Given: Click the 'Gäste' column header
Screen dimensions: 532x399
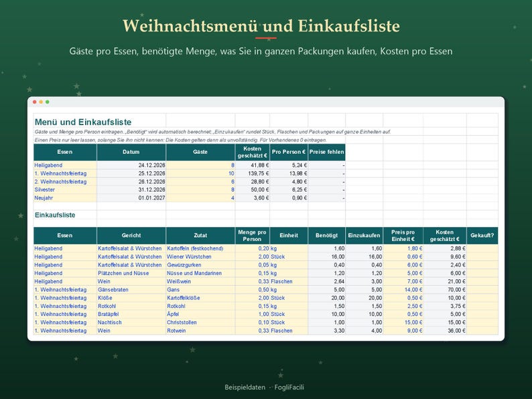Looking at the screenshot, I should pos(200,152).
